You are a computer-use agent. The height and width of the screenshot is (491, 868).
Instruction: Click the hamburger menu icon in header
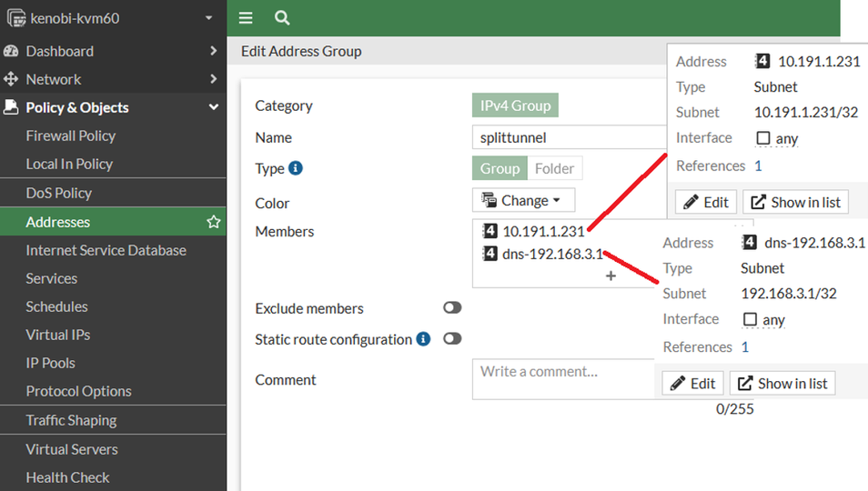click(x=246, y=18)
